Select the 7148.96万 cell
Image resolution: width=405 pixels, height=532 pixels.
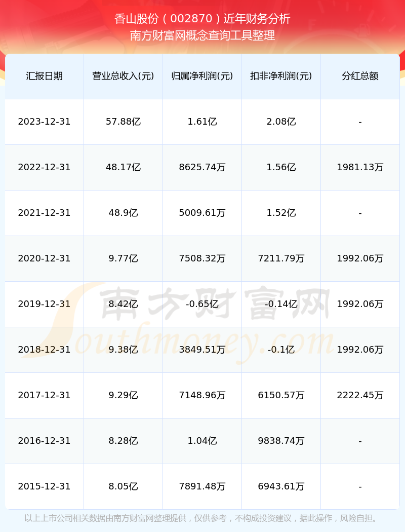(x=202, y=395)
